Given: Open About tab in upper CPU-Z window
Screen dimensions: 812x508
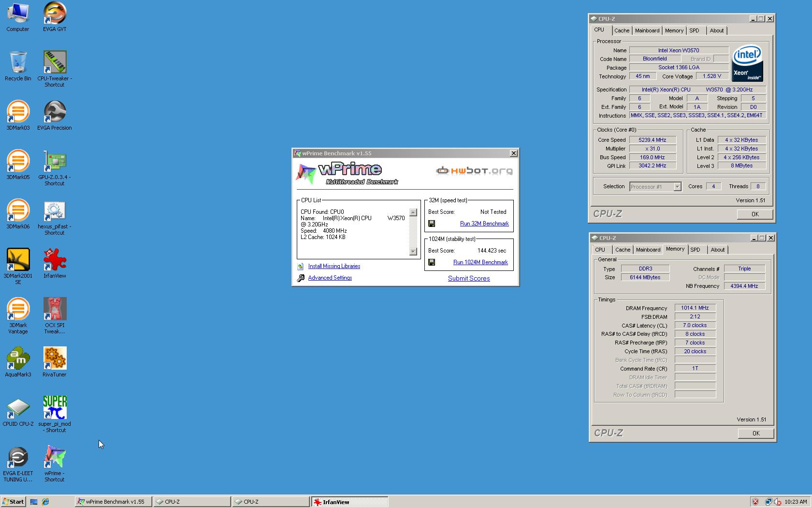Looking at the screenshot, I should pos(716,30).
